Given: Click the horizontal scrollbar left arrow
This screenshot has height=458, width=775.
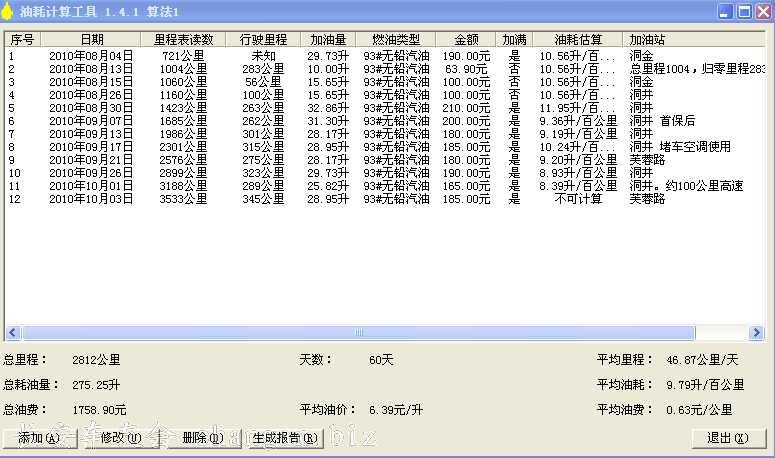Looking at the screenshot, I should coord(13,332).
